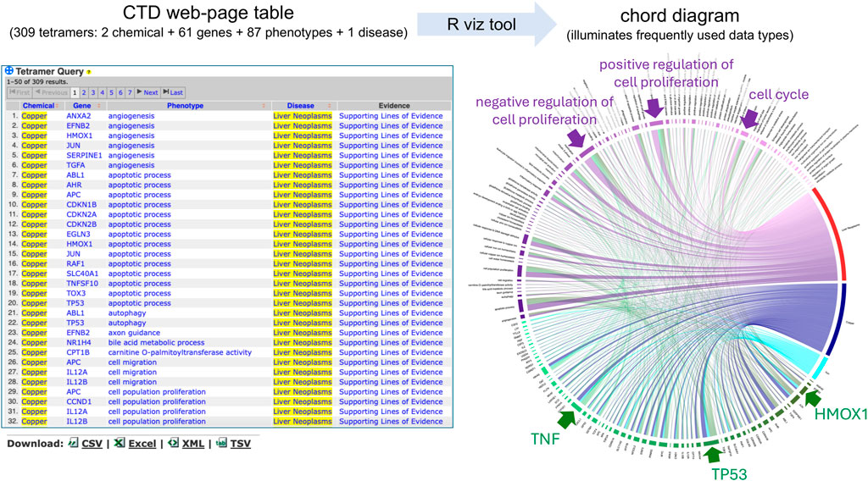Open the AHR gene link
The image size is (868, 481).
(75, 185)
